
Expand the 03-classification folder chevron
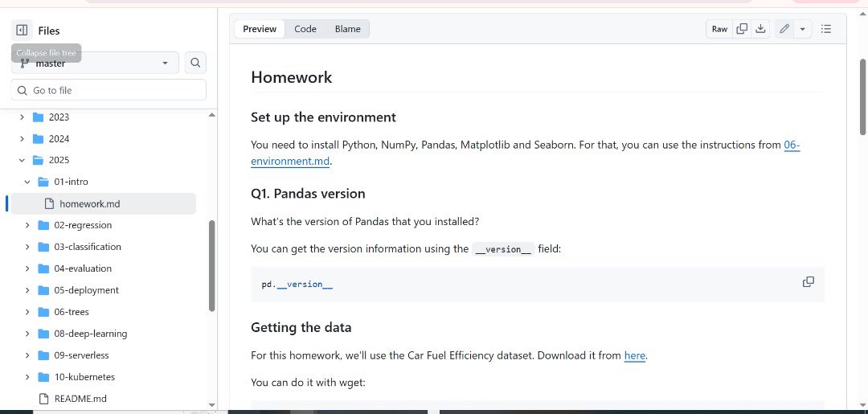pyautogui.click(x=27, y=247)
